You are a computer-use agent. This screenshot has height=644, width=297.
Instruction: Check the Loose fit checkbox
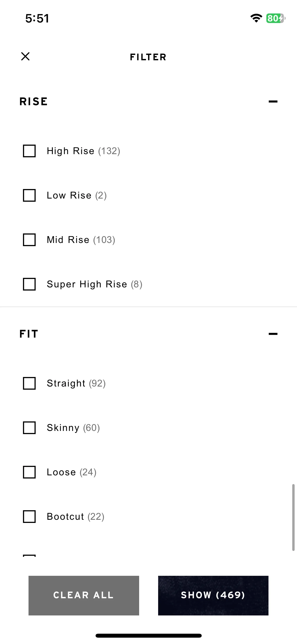point(29,472)
